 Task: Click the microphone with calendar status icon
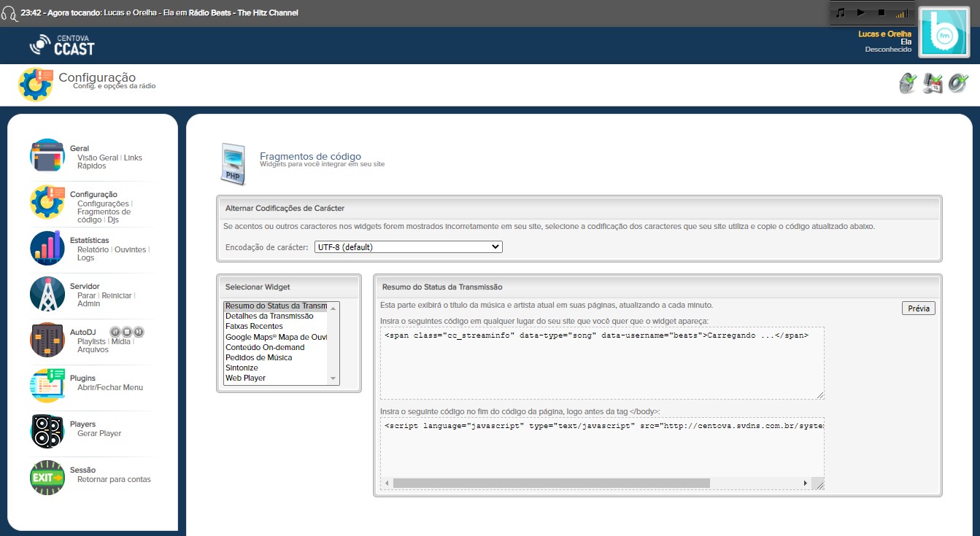933,83
